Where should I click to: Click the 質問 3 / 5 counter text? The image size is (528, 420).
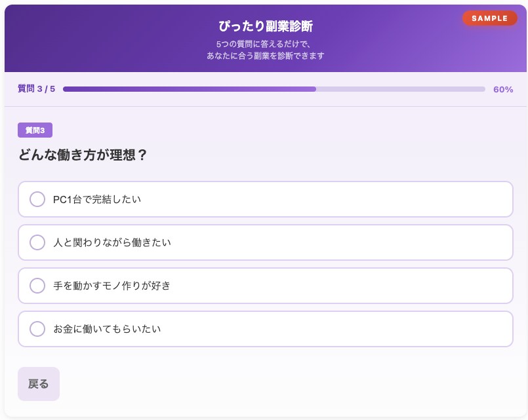pos(36,88)
